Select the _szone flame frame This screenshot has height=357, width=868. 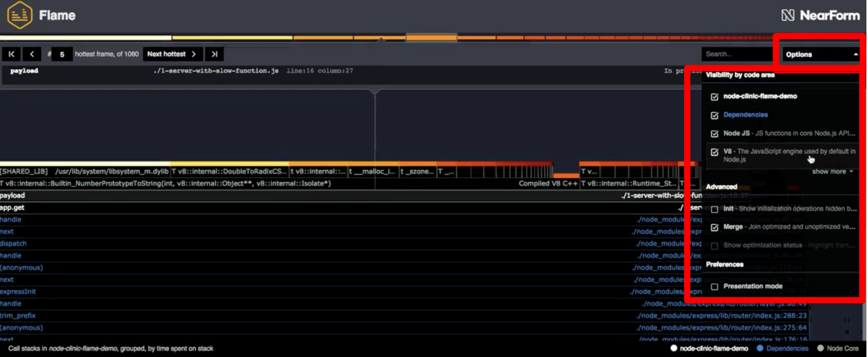coord(417,171)
